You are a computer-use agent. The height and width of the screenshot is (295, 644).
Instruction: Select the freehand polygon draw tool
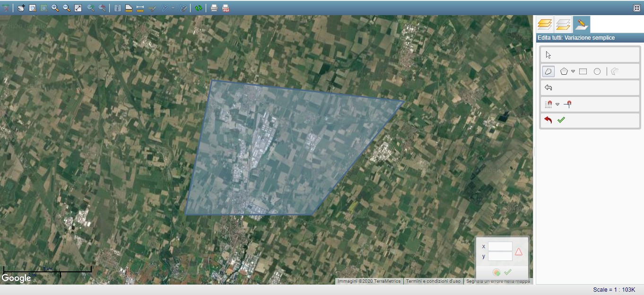[x=548, y=71]
